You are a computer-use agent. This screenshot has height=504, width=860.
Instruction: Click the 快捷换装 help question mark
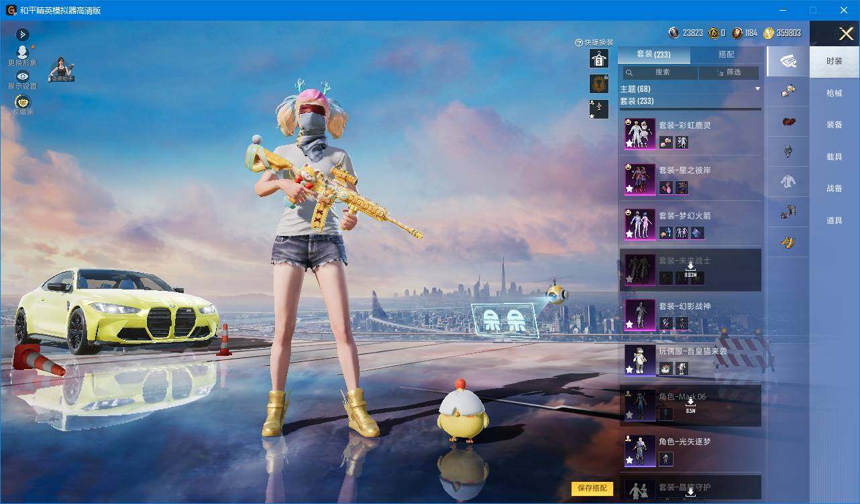(579, 43)
